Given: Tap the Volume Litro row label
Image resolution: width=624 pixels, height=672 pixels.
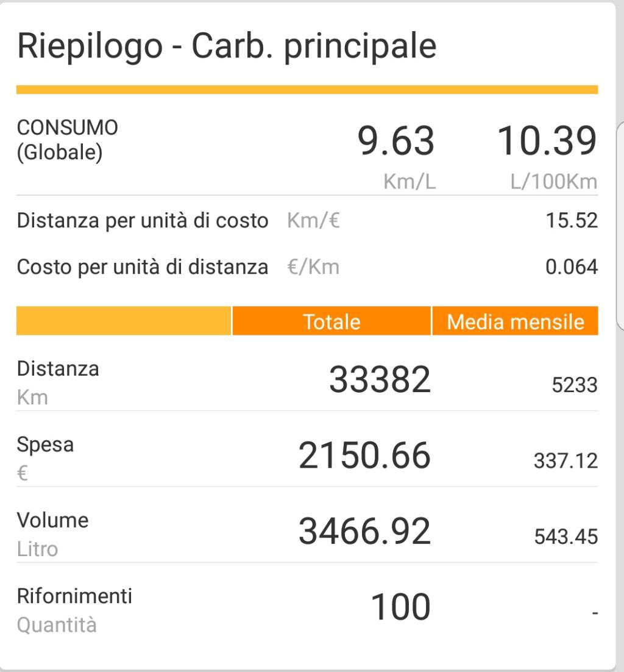Looking at the screenshot, I should (52, 534).
